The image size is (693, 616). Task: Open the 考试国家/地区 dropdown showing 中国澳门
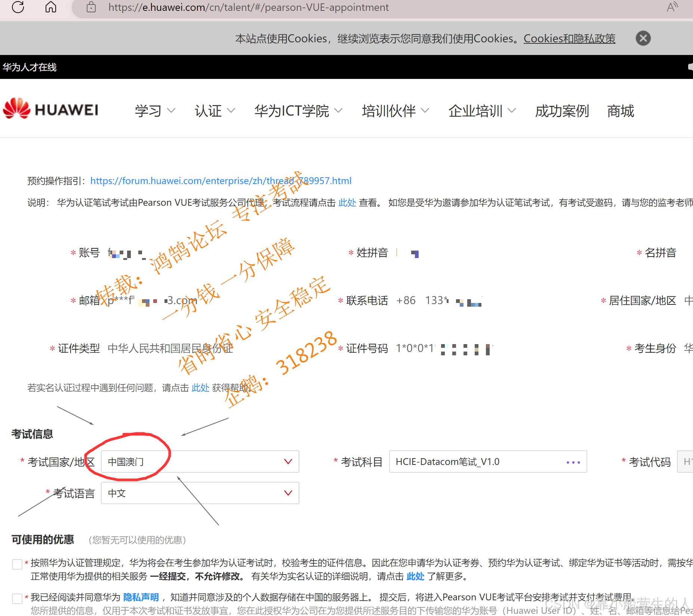click(x=200, y=462)
